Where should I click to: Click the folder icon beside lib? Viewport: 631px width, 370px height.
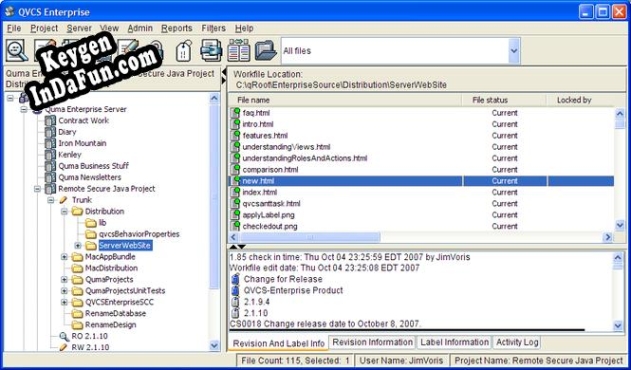tap(91, 223)
